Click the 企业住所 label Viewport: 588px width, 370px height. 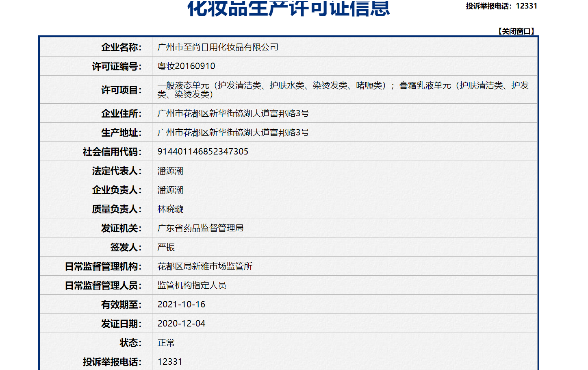coord(121,113)
